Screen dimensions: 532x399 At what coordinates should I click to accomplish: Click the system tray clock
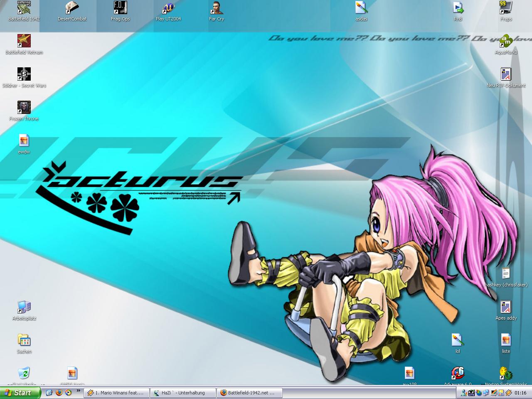[520, 393]
